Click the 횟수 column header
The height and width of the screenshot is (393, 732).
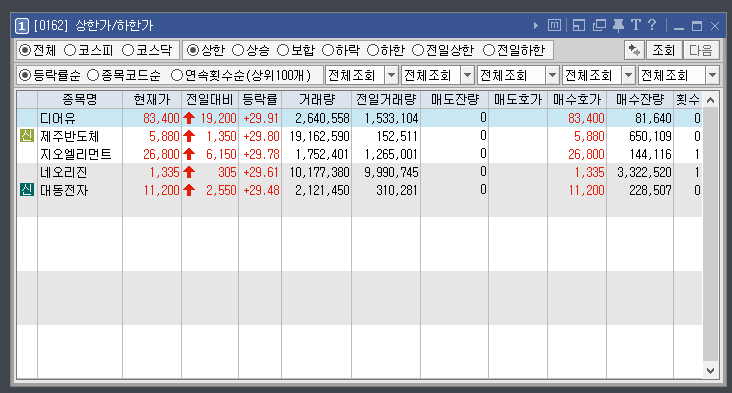(x=688, y=99)
